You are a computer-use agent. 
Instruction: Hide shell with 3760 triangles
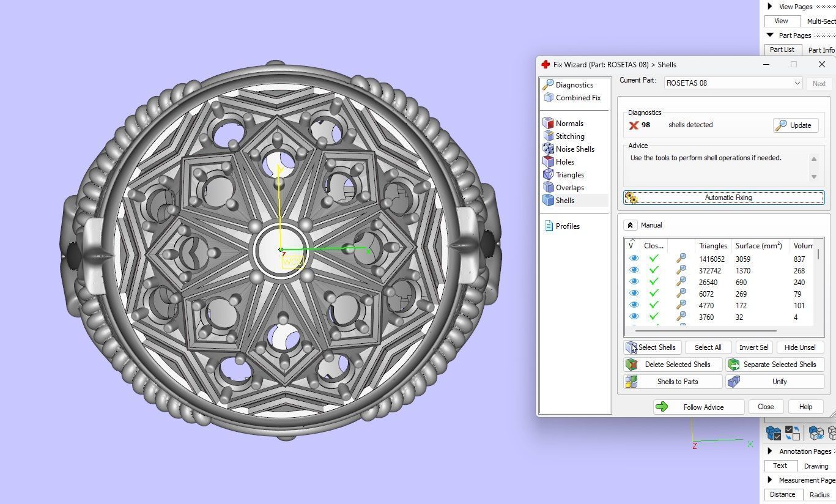coord(634,317)
